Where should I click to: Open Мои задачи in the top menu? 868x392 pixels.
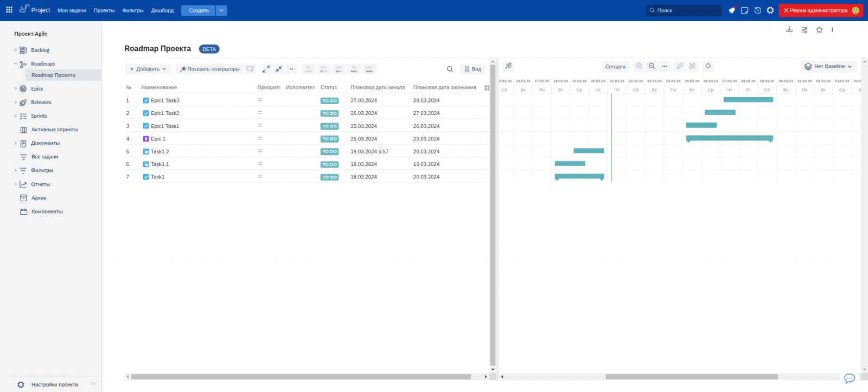[72, 10]
